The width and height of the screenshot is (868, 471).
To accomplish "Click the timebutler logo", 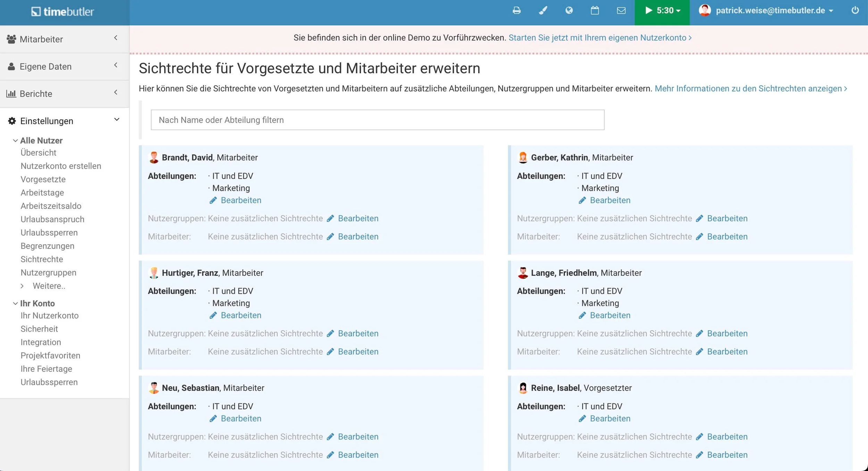I will [x=63, y=11].
